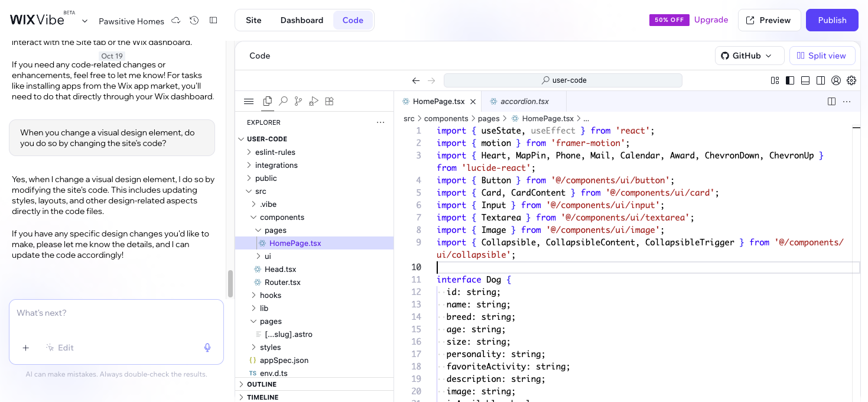Viewport: 868px width, 402px height.
Task: Switch to the Dashboard tab
Action: pos(301,20)
